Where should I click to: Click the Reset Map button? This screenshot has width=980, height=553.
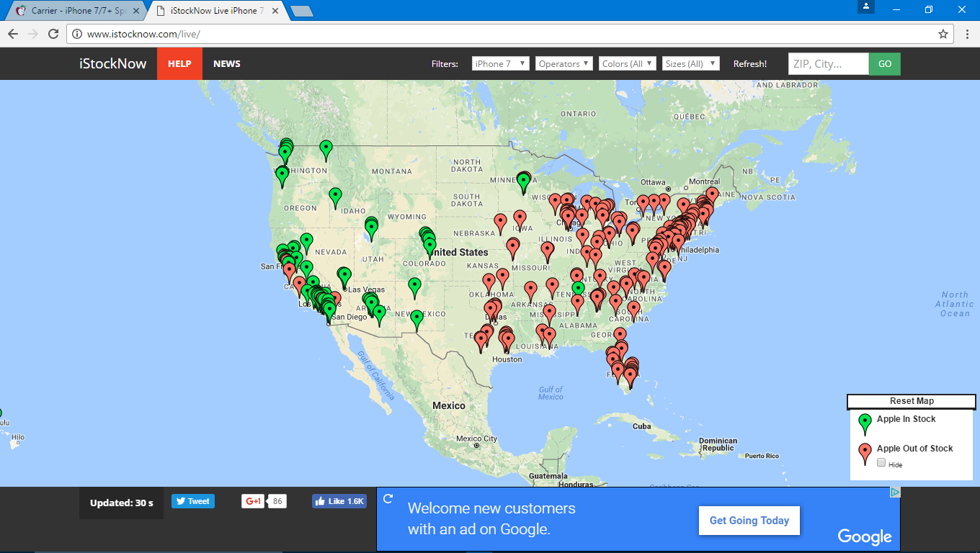tap(912, 401)
